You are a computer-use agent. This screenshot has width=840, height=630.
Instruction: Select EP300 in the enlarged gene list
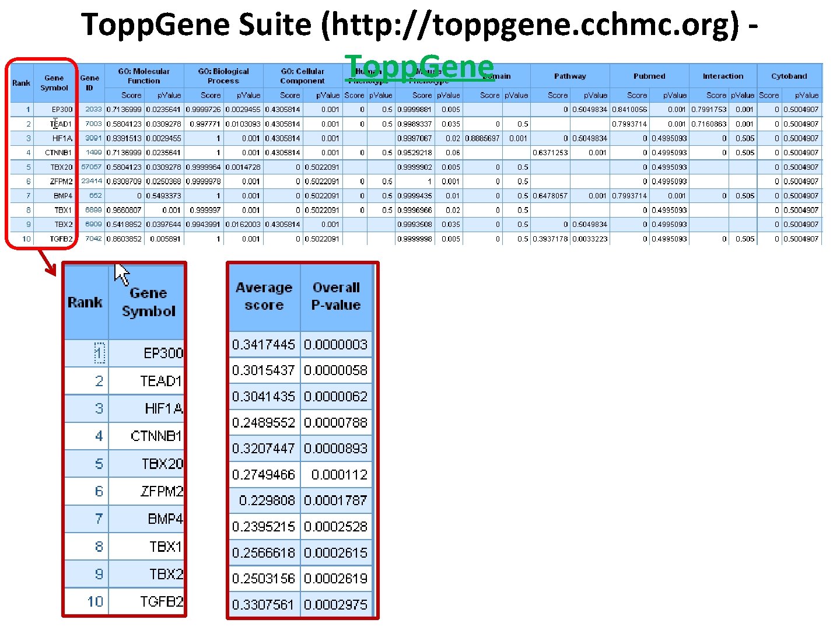coord(163,353)
